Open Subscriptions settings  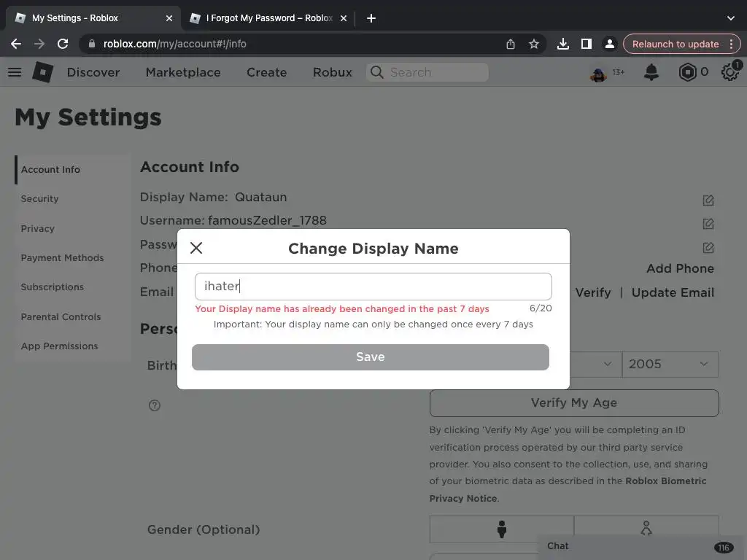pos(53,287)
